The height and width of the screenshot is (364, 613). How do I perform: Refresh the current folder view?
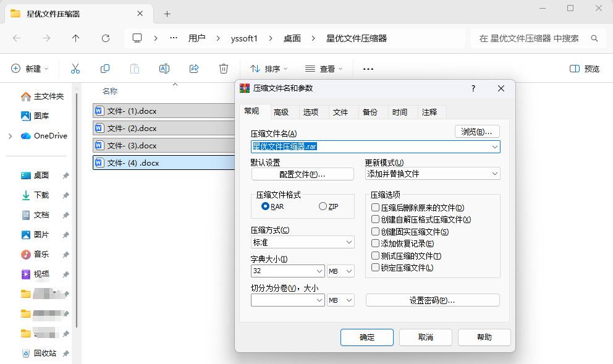pyautogui.click(x=106, y=38)
